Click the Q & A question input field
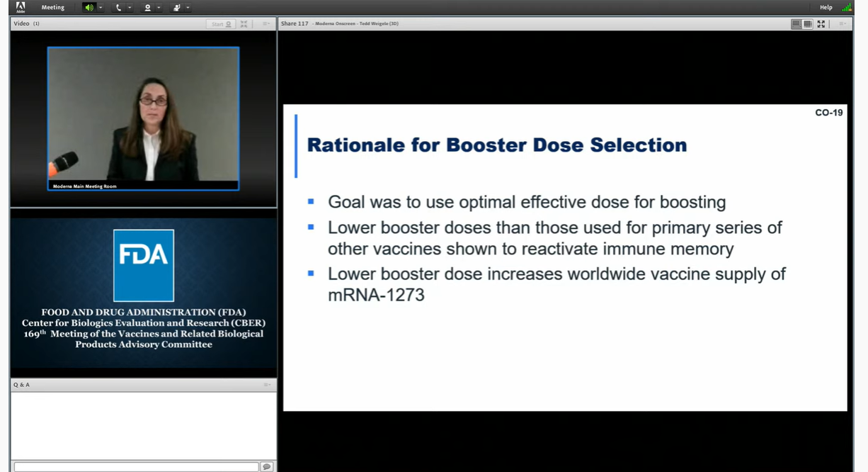Viewport: 868px width, 472px height. point(136,466)
